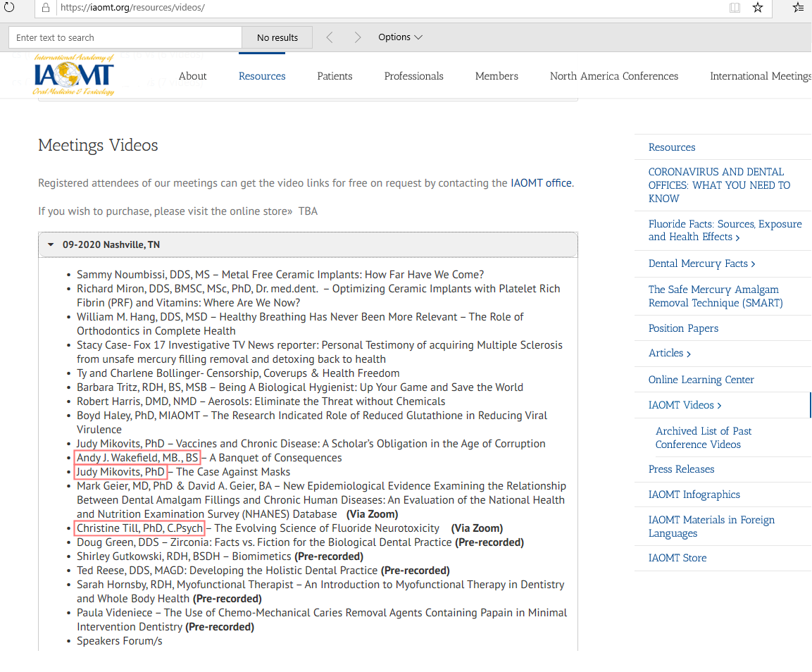Viewport: 812px width, 672px height.
Task: Click Barbara Tritz Biological Hygienist entry
Action: point(300,387)
